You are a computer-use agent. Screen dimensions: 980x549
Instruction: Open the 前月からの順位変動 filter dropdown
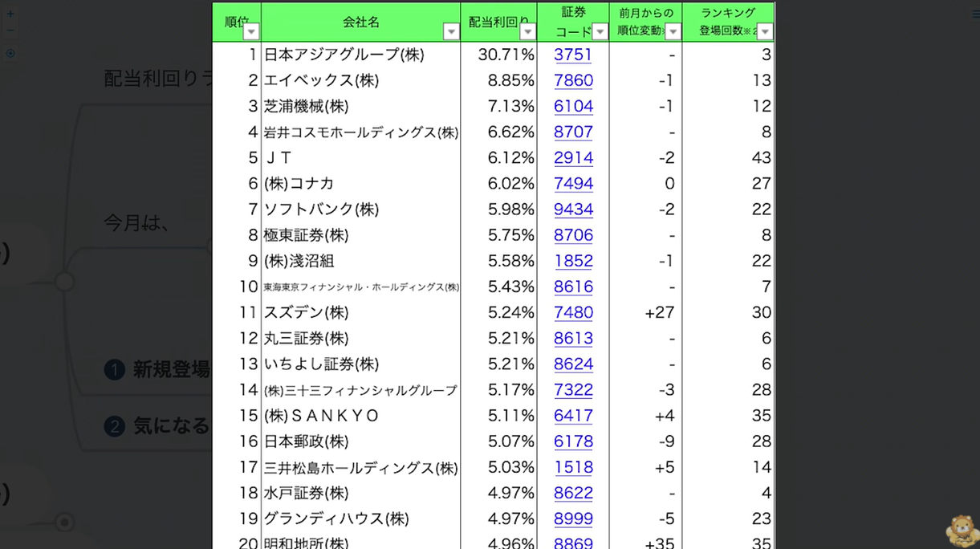point(673,31)
